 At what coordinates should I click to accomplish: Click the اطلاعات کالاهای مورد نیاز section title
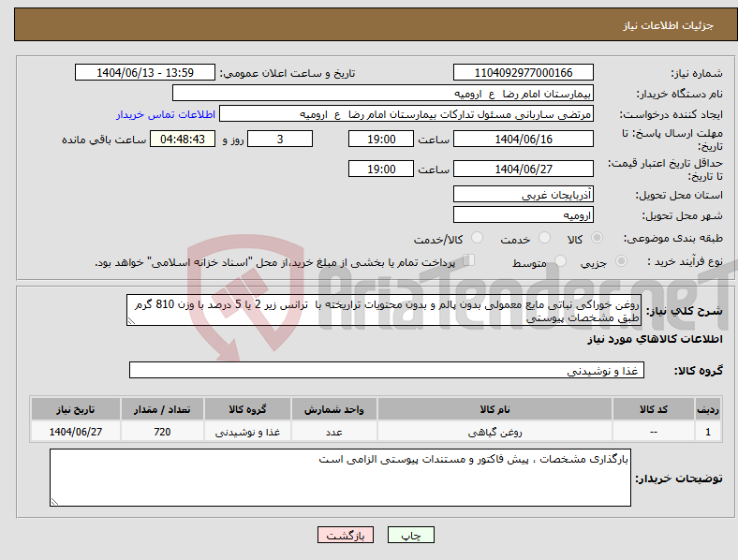(655, 339)
